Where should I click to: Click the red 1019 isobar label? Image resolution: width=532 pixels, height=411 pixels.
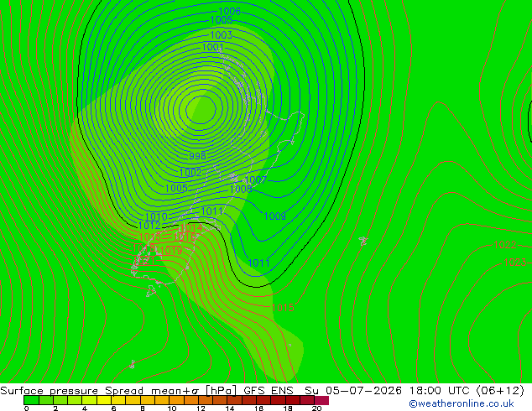(x=171, y=251)
